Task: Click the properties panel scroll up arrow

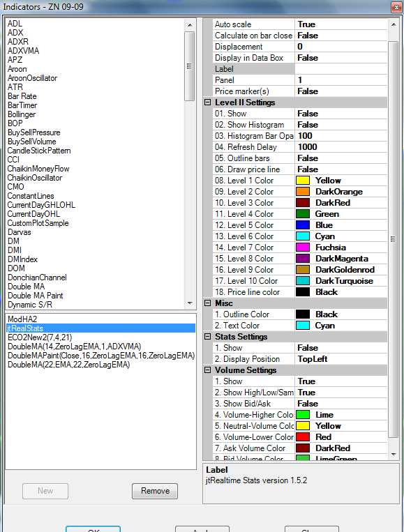Action: (x=393, y=24)
